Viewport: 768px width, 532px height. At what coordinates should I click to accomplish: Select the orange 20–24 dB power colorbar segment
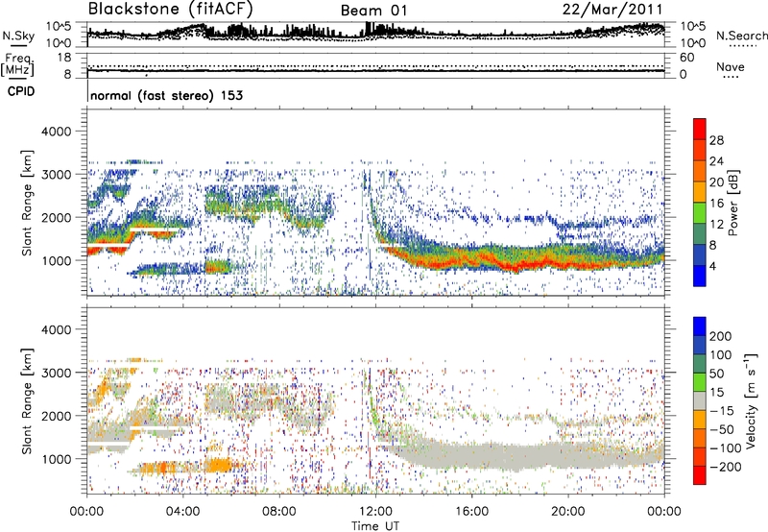click(700, 172)
